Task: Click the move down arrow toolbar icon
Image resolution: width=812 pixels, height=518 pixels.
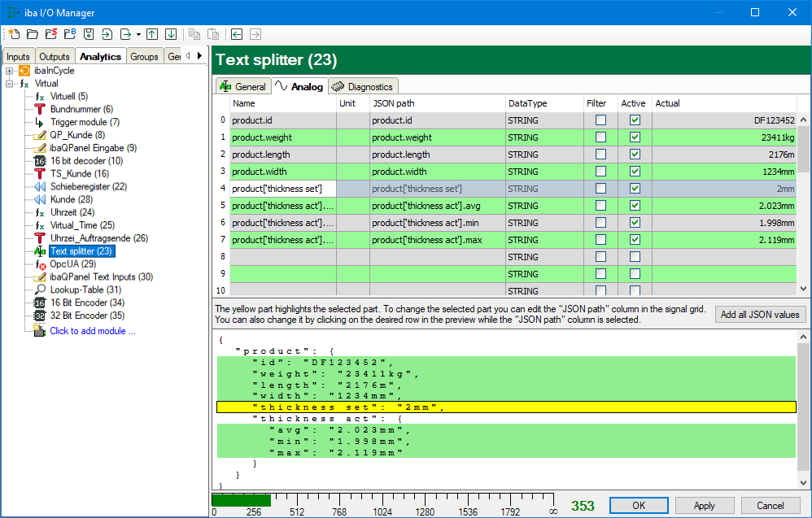Action: coord(171,34)
